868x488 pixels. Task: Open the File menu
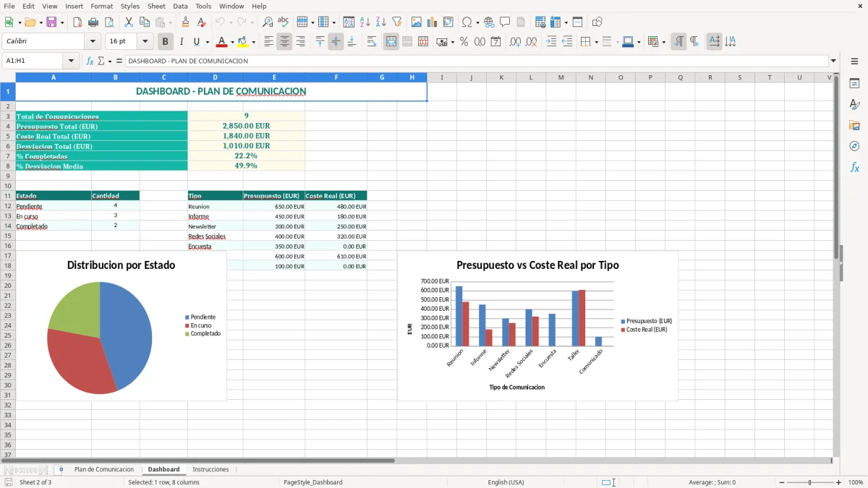tap(9, 6)
